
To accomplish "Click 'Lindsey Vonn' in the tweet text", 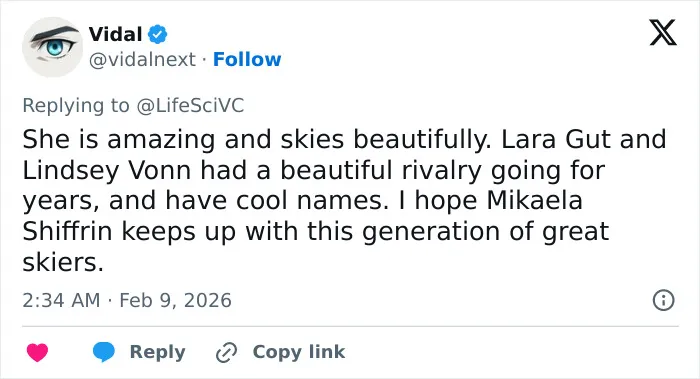I will click(x=107, y=170).
